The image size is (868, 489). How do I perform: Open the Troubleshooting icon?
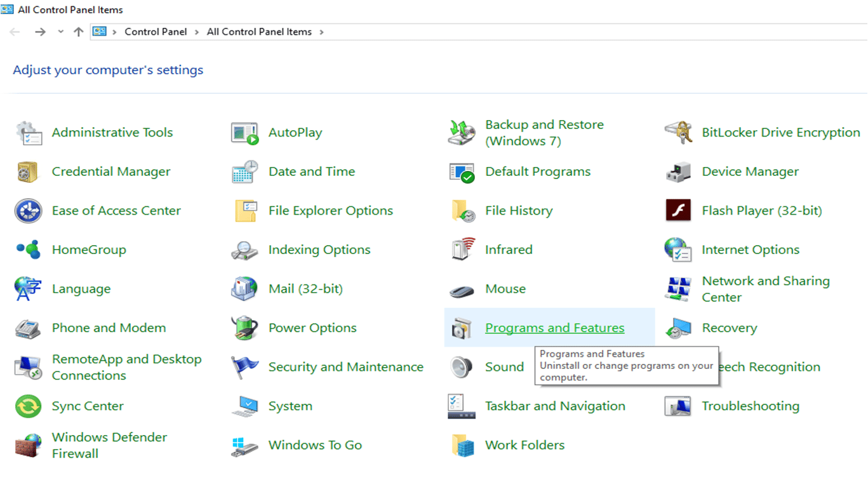pos(678,406)
